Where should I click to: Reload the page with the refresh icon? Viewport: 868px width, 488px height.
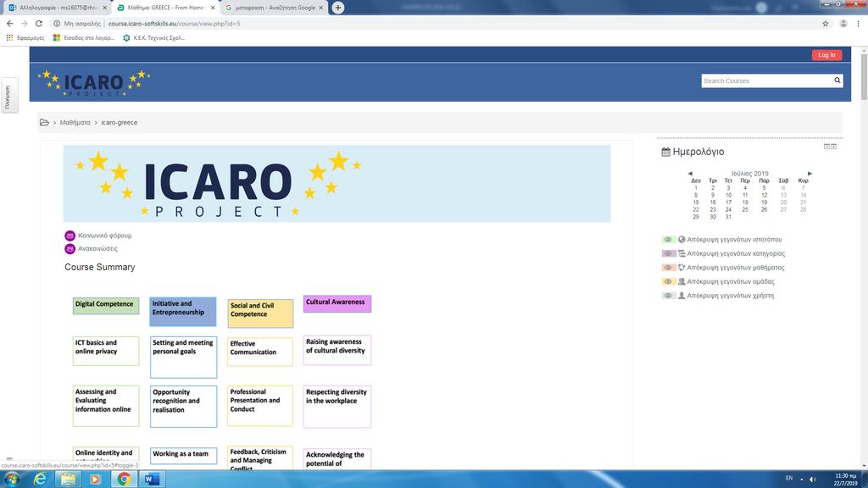click(x=39, y=24)
